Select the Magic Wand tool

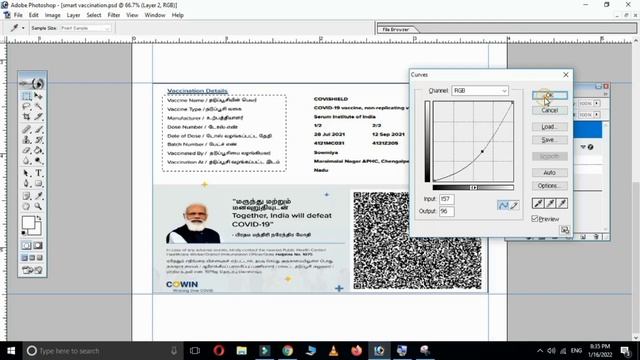[38, 107]
